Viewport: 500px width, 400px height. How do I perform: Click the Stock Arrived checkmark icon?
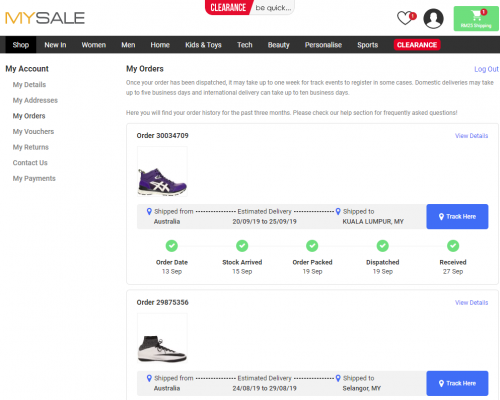click(x=242, y=246)
